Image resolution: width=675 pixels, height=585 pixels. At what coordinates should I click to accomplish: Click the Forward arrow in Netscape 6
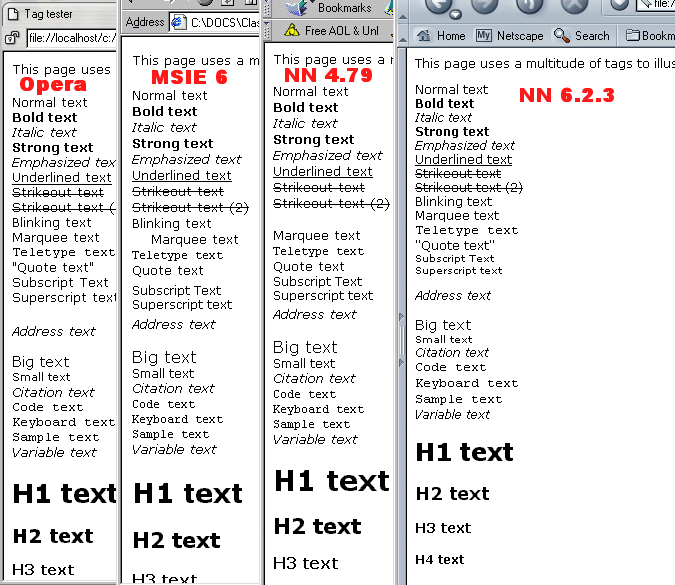coord(484,5)
